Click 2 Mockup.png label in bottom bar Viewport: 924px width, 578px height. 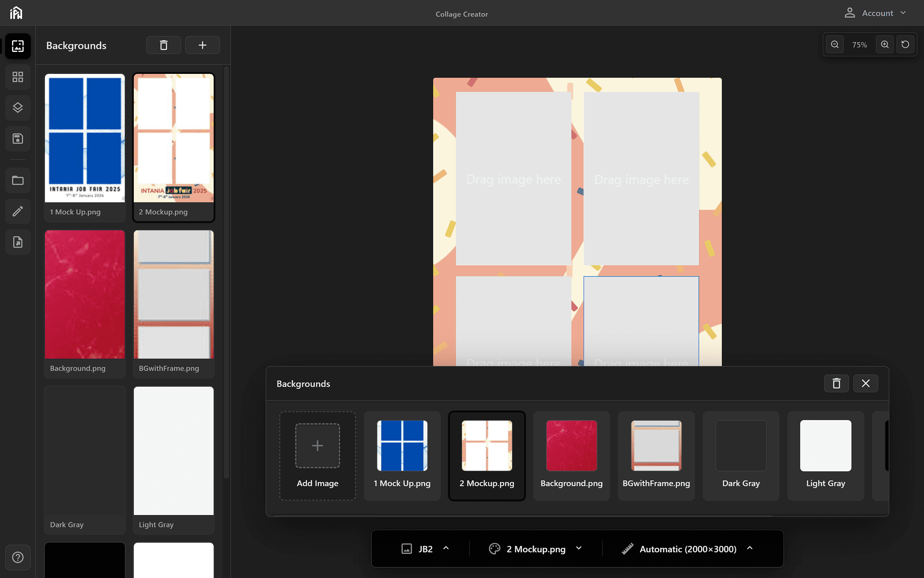tap(536, 549)
